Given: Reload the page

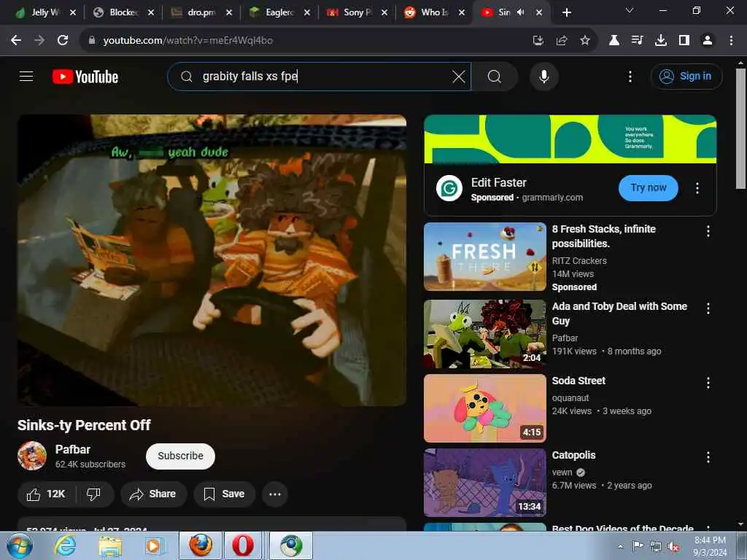Looking at the screenshot, I should [x=63, y=41].
